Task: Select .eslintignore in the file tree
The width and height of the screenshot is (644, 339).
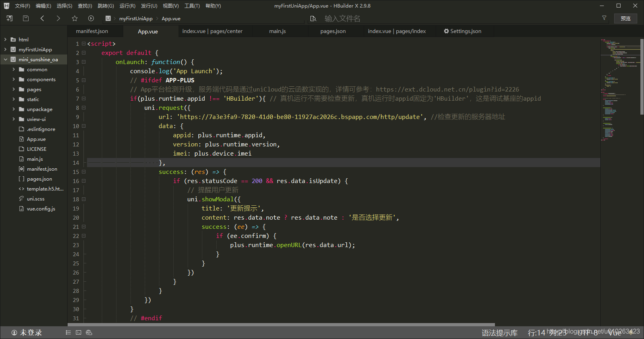Action: pyautogui.click(x=41, y=129)
